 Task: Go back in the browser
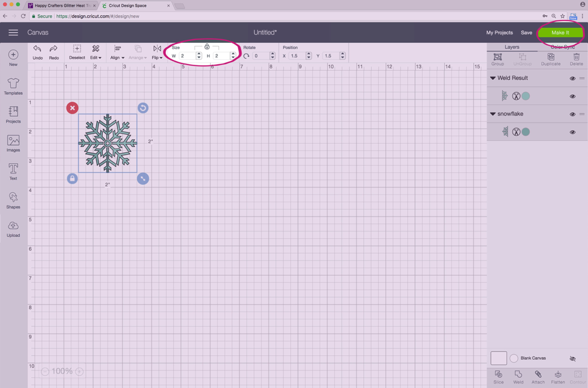click(5, 16)
